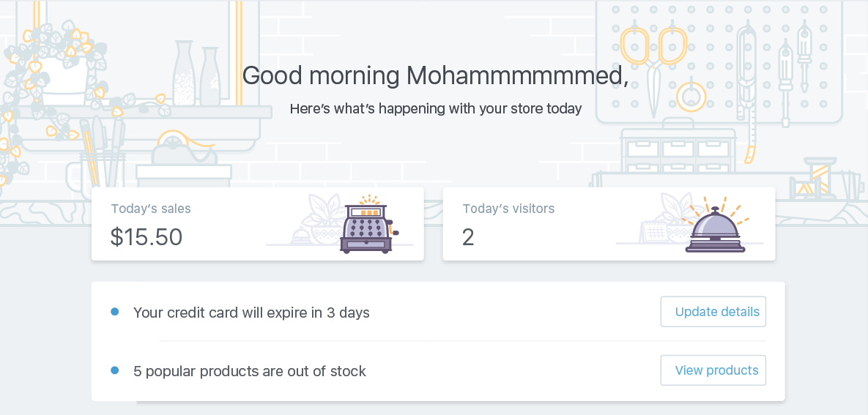Select the Today's visitors label
Image resolution: width=868 pixels, height=415 pixels.
point(508,209)
